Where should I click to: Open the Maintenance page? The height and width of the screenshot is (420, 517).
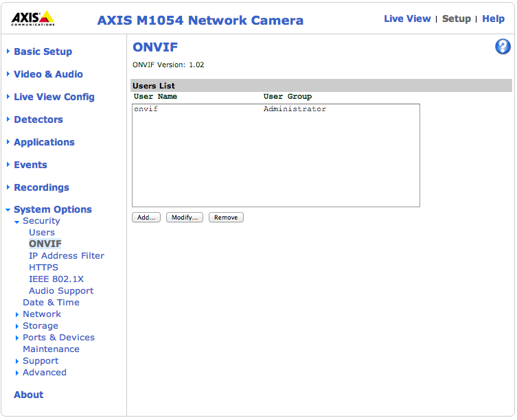point(51,349)
